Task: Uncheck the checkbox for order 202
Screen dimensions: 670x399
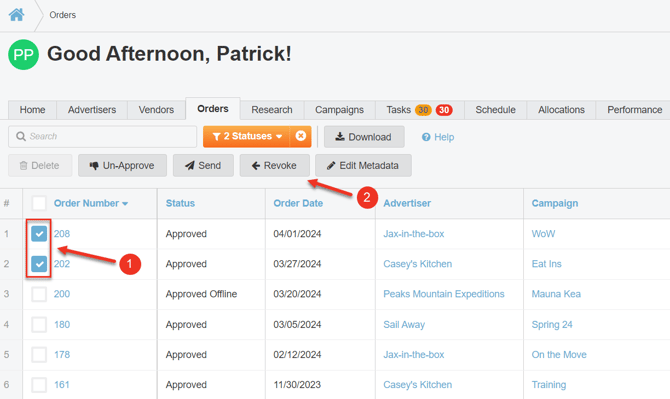Action: (x=39, y=264)
